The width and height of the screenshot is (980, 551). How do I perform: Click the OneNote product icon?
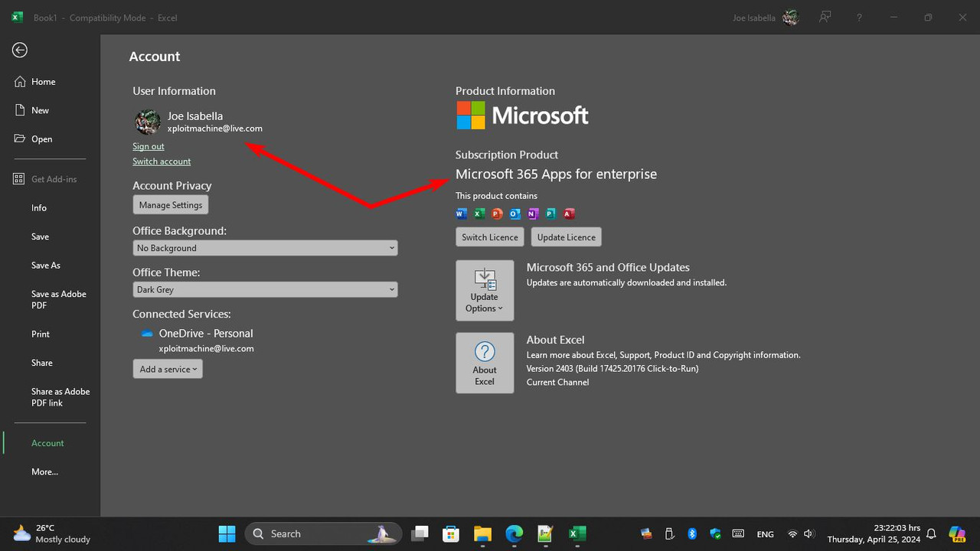533,214
